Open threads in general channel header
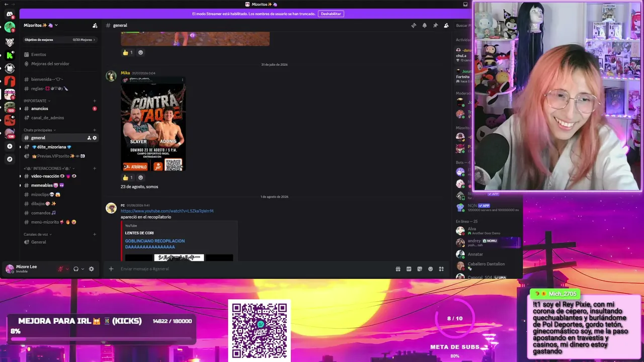644x362 pixels. point(414,25)
